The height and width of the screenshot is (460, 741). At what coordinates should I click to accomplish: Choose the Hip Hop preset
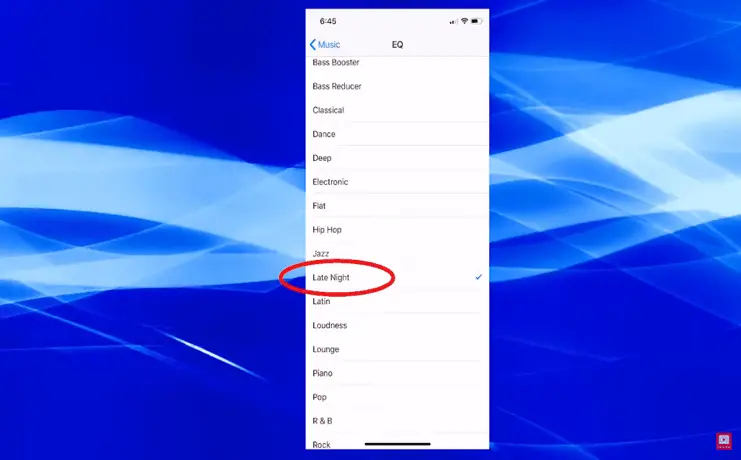click(x=397, y=230)
